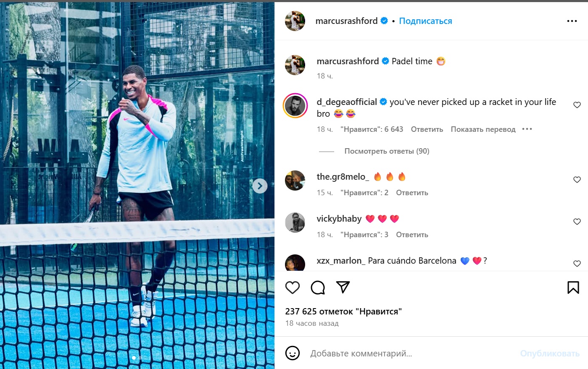Go to the next photo with the arrow
The height and width of the screenshot is (369, 588).
[x=260, y=186]
